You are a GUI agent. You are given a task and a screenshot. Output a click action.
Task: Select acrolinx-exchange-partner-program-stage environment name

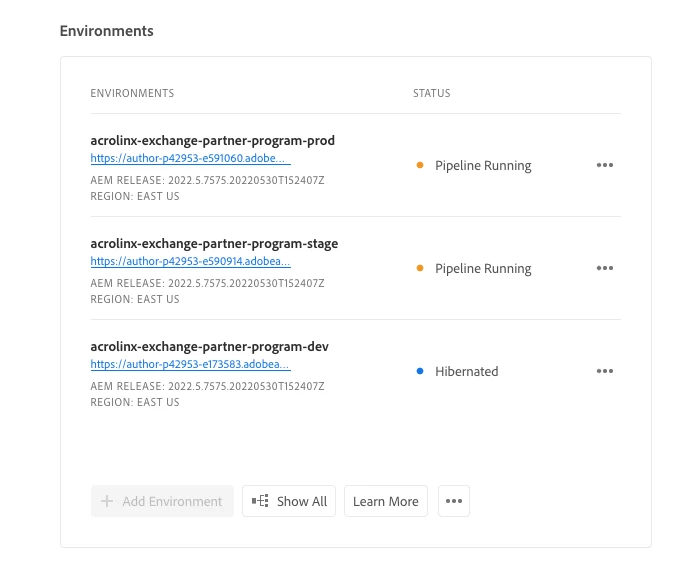(x=214, y=244)
